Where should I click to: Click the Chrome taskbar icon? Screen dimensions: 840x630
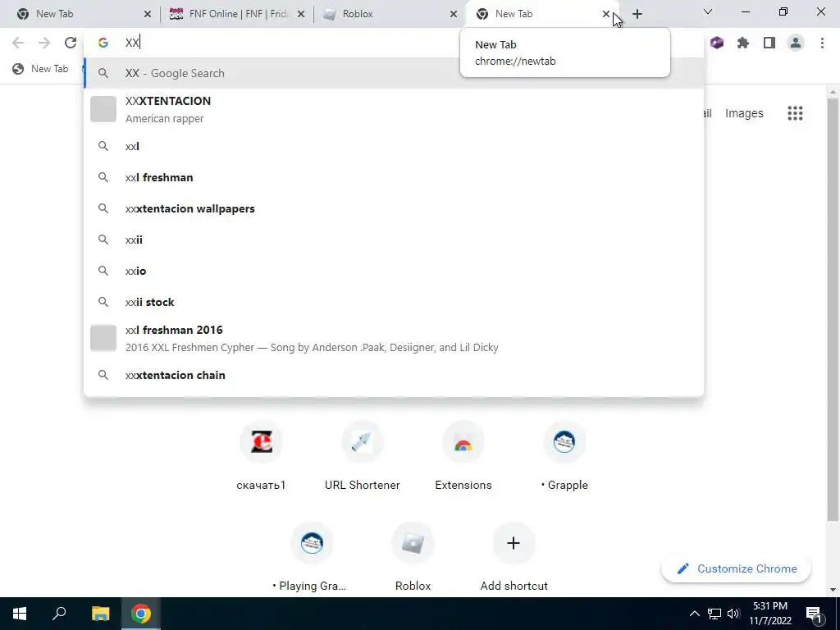tap(141, 614)
